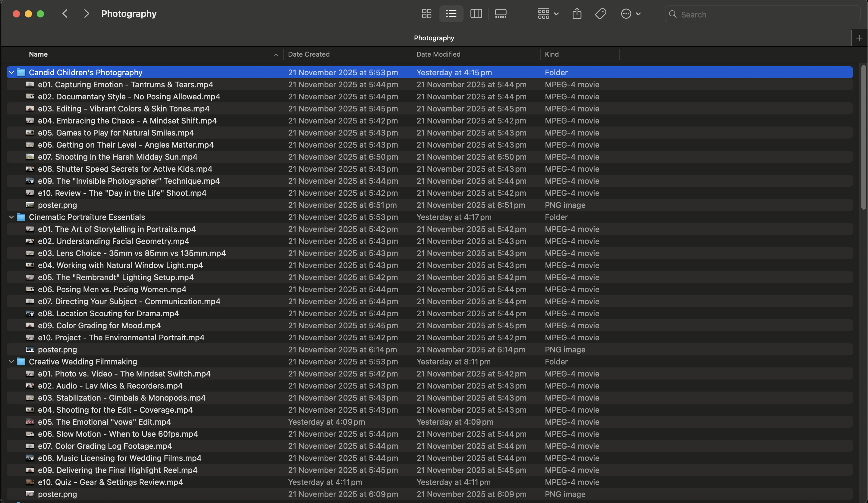868x503 pixels.
Task: Add a new tab with plus button
Action: point(859,38)
